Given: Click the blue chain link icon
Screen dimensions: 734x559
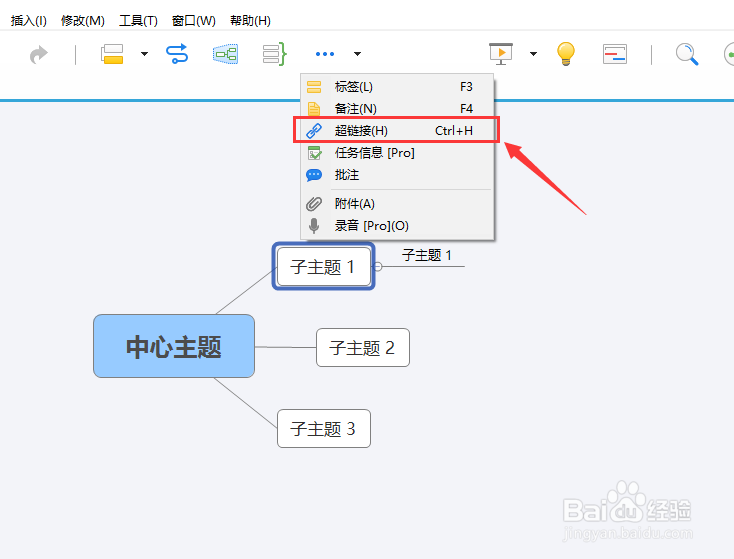Looking at the screenshot, I should [x=314, y=131].
